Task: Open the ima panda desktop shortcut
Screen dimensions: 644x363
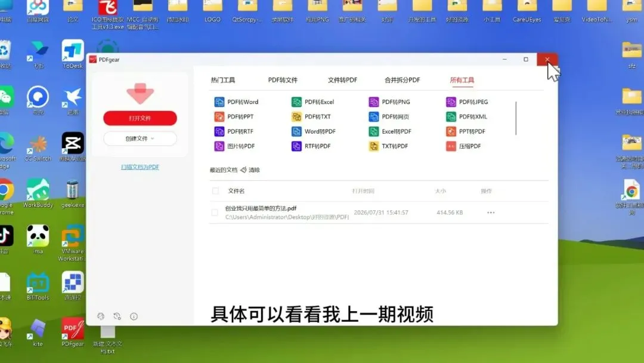Action: (38, 240)
